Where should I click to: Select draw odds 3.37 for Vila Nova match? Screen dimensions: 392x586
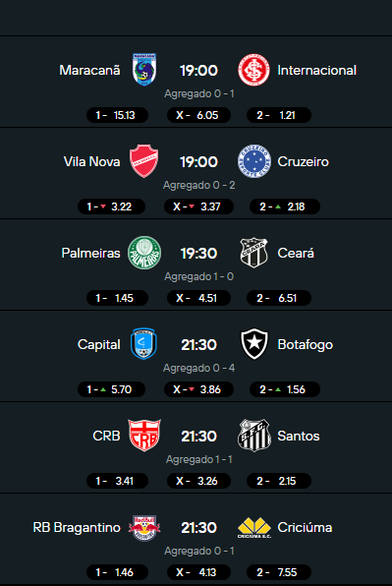coord(198,206)
